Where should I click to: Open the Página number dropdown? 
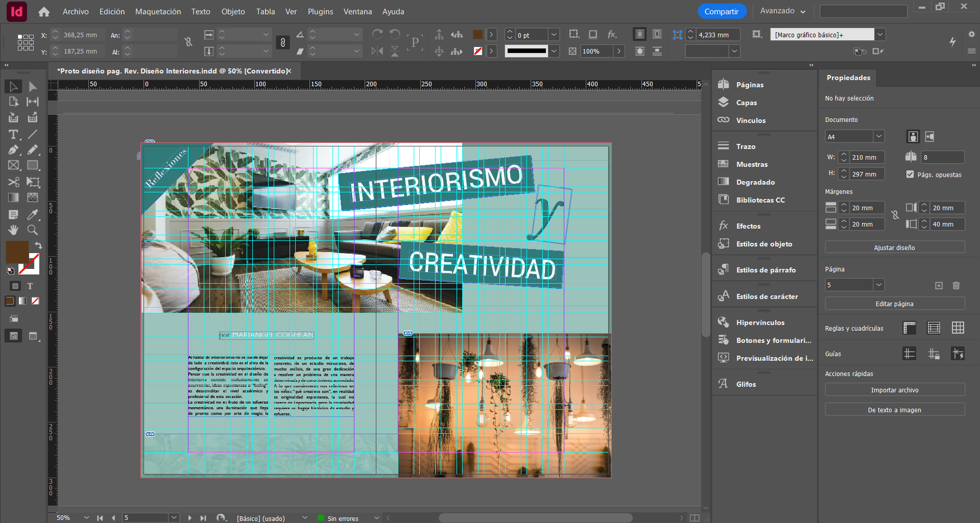(879, 285)
